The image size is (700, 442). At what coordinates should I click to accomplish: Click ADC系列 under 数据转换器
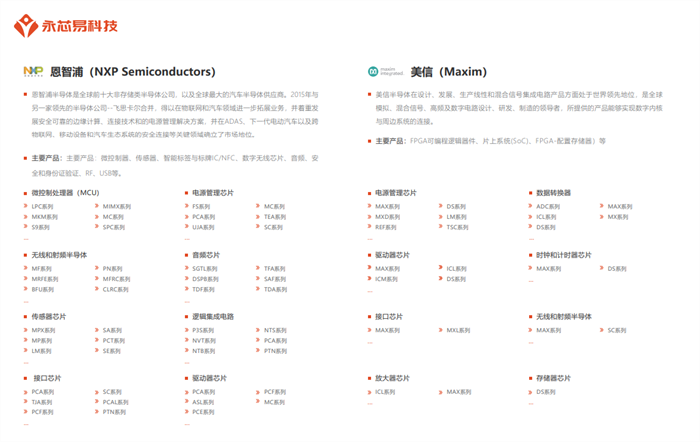click(x=548, y=206)
